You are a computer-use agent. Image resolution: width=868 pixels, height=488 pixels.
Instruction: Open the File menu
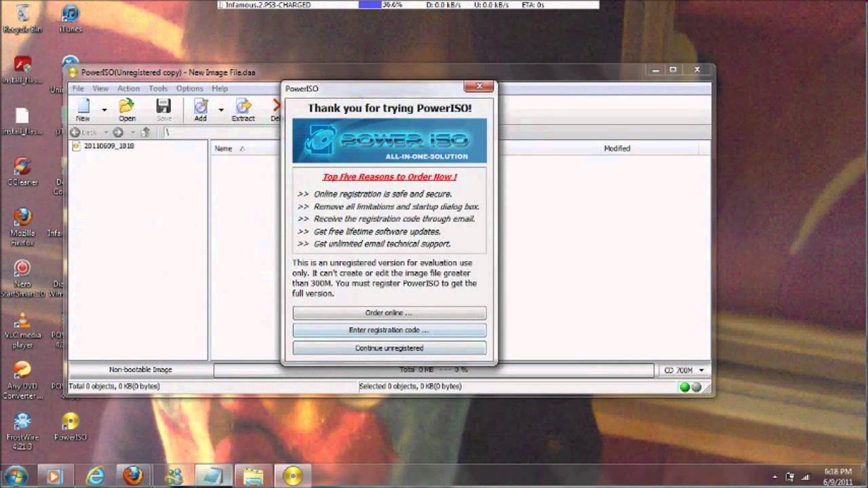click(x=78, y=89)
